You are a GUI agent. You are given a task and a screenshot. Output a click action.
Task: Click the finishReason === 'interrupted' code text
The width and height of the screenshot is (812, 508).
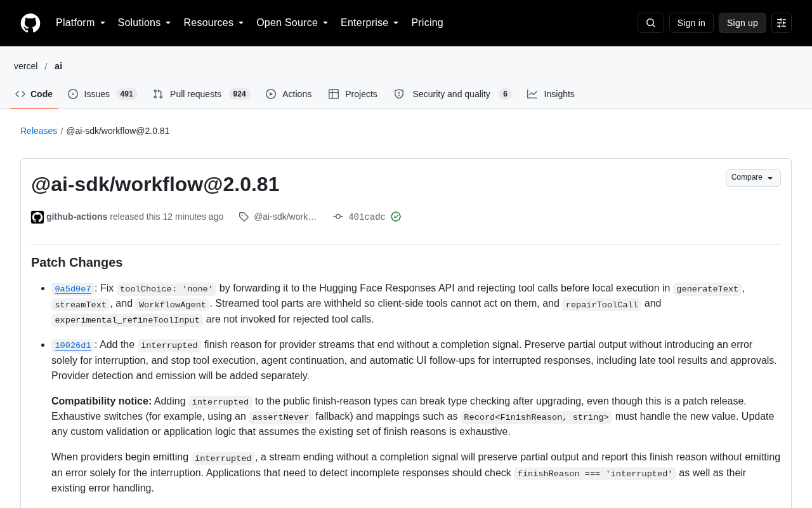pyautogui.click(x=594, y=474)
